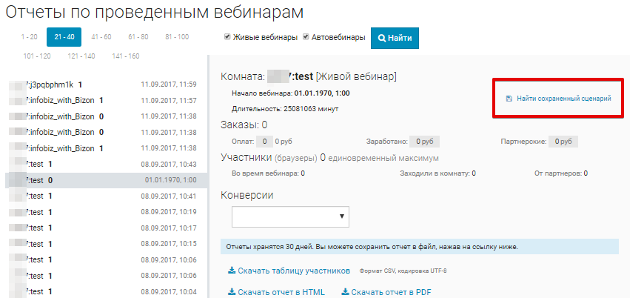
Task: Click the download icon for Скачать отчет в HTML
Action: point(232,292)
